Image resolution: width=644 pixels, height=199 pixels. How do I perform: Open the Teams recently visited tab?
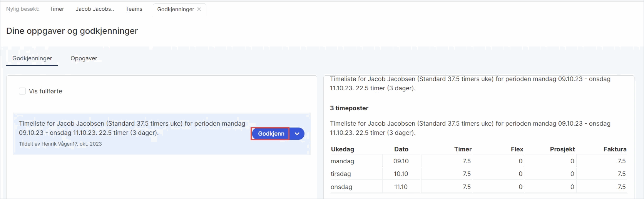tap(134, 9)
